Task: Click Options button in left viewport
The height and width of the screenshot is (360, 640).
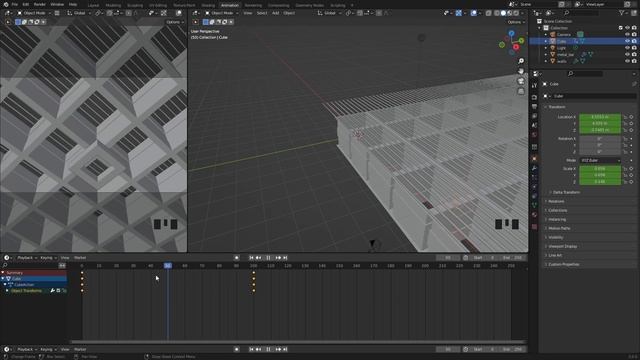Action: 175,22
